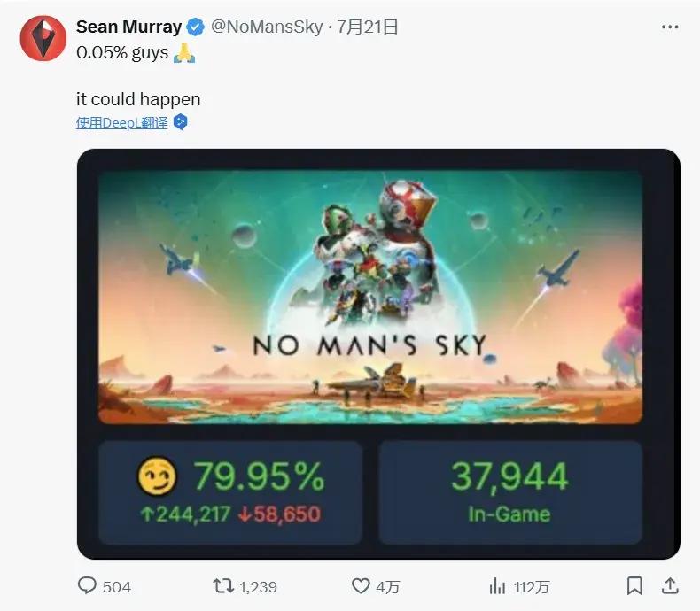This screenshot has width=700, height=611.
Task: Click the smirking face emoji beside rating
Action: tap(158, 478)
